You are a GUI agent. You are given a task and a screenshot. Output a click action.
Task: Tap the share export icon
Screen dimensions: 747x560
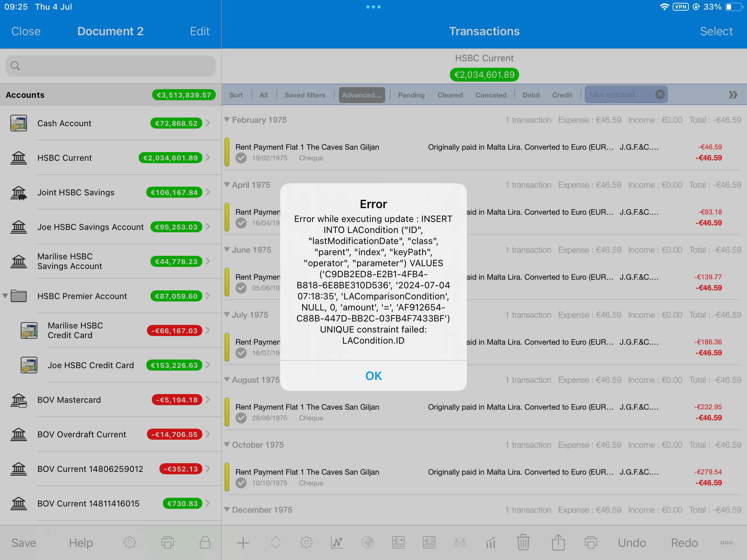(x=558, y=543)
